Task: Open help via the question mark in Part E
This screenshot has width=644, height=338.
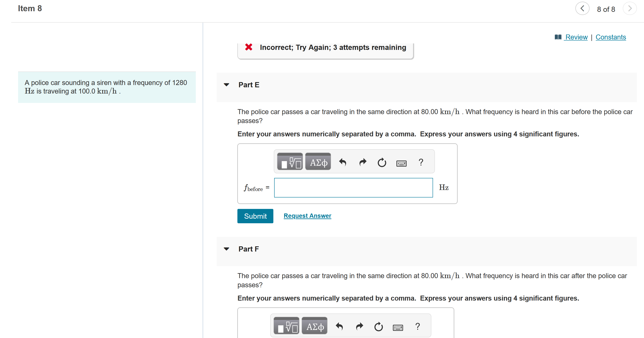Action: pos(421,162)
